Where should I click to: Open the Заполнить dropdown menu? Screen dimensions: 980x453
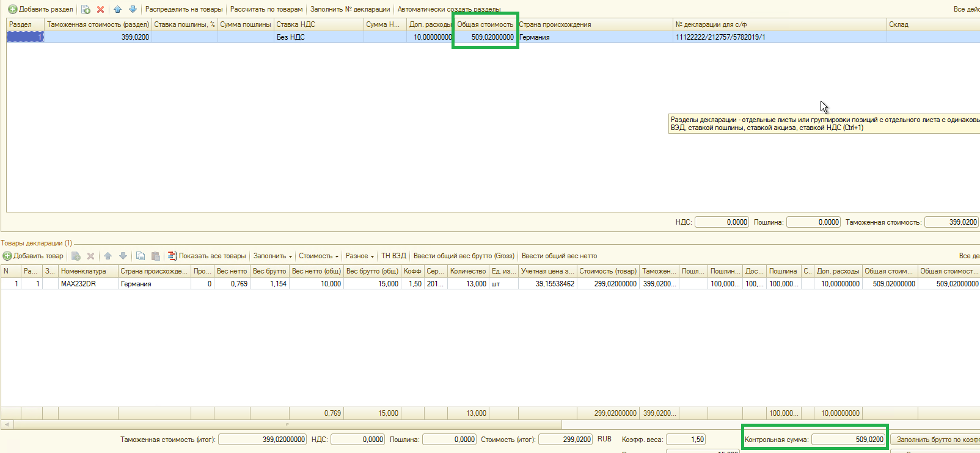[x=272, y=256]
